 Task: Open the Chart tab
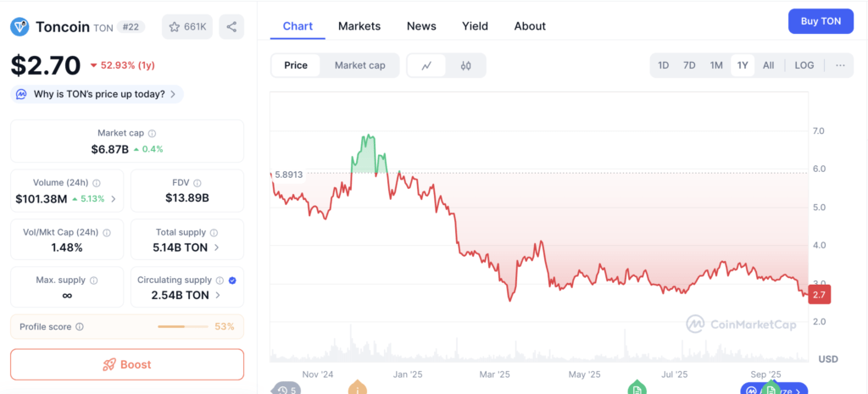pos(298,26)
